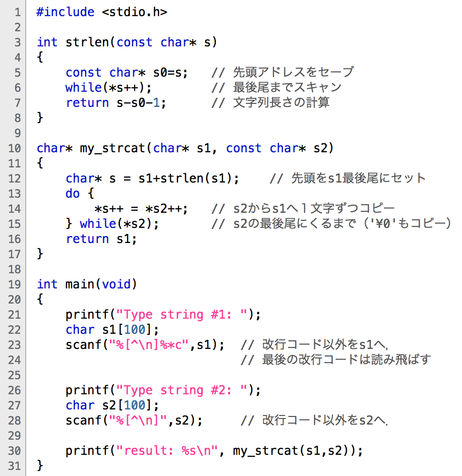Click the format string "%[^\n]%*c"
The height and width of the screenshot is (476, 462).
coord(149,345)
